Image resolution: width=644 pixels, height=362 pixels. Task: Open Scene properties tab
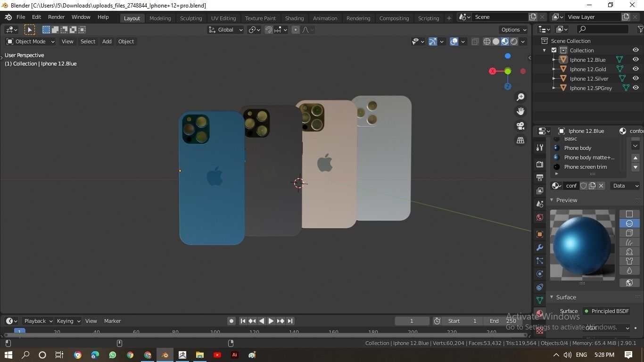[540, 204]
